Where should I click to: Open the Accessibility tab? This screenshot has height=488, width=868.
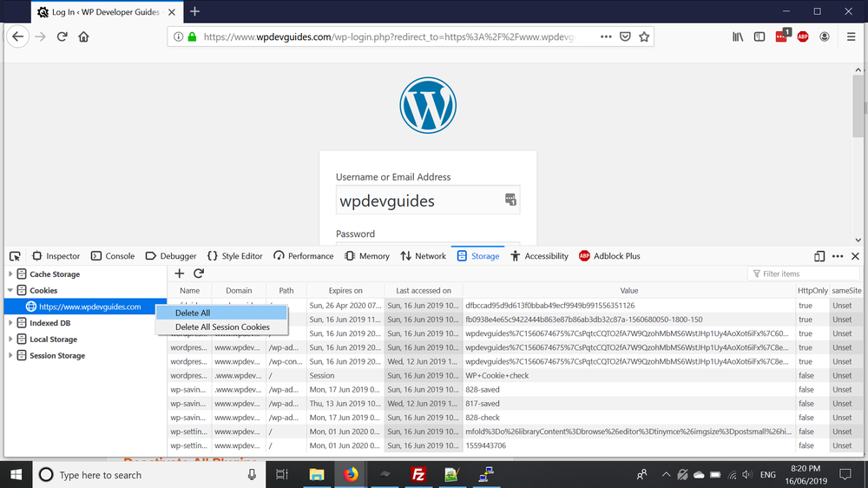coord(540,256)
